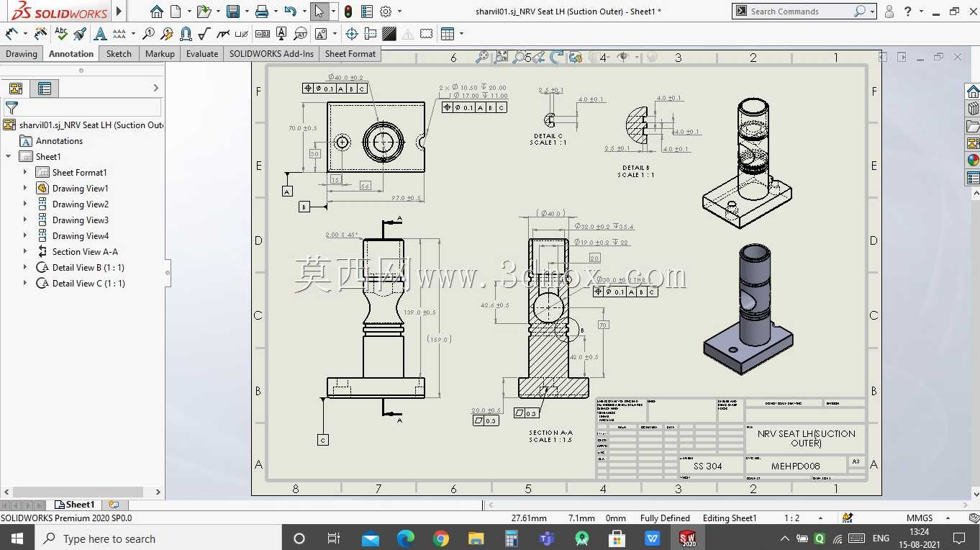The width and height of the screenshot is (980, 550).
Task: Activate the Format Painter tool
Action: (80, 33)
